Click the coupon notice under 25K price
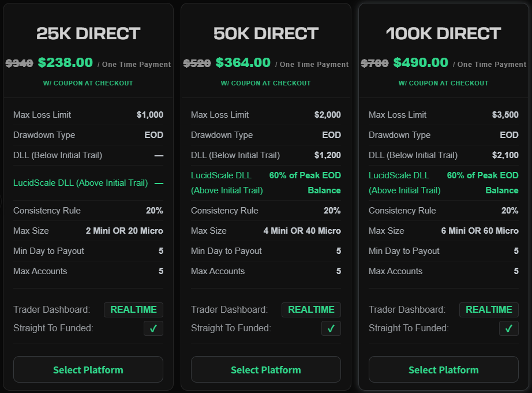 point(88,83)
